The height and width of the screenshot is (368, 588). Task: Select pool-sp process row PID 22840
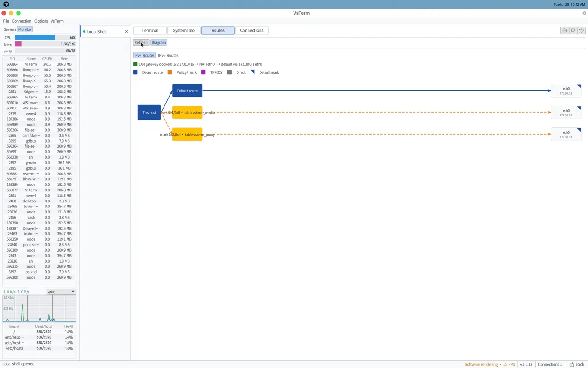point(39,245)
